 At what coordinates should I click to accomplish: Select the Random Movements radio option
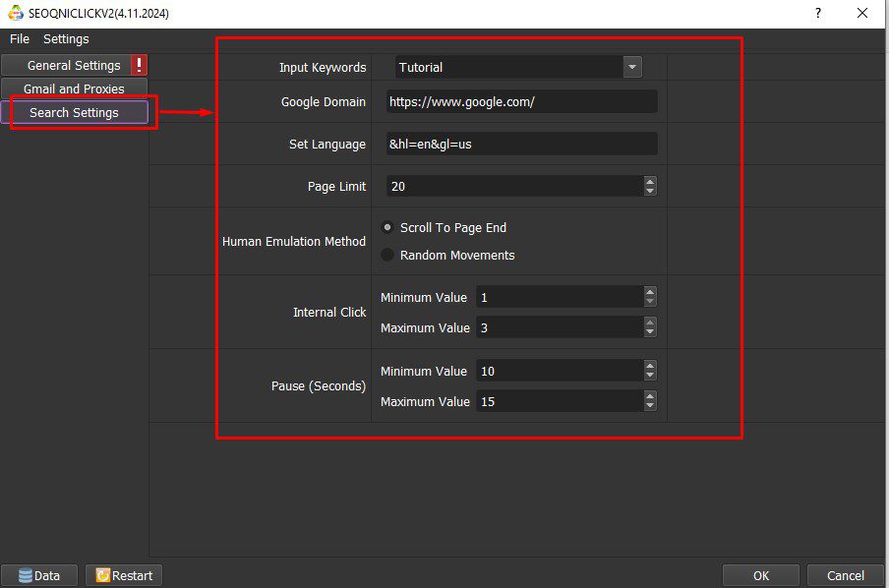pos(387,255)
